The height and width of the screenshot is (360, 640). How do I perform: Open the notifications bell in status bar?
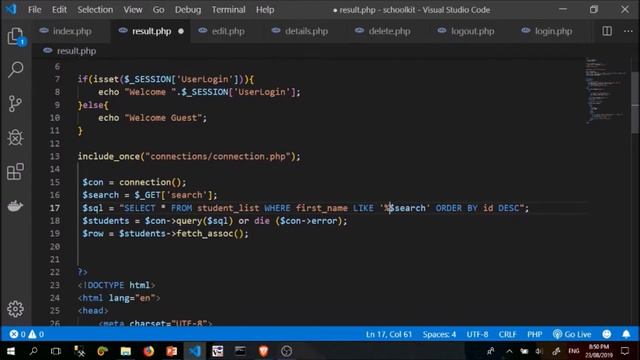point(626,334)
